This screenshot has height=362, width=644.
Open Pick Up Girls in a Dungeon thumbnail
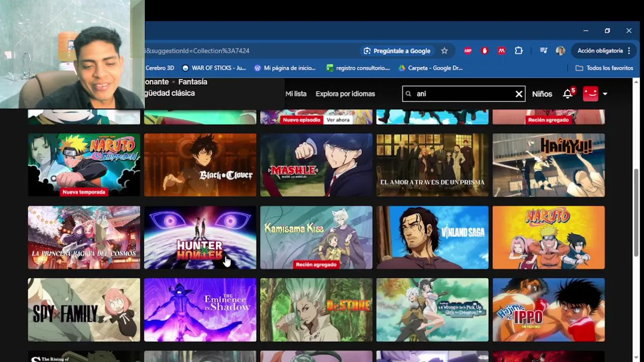click(x=433, y=310)
